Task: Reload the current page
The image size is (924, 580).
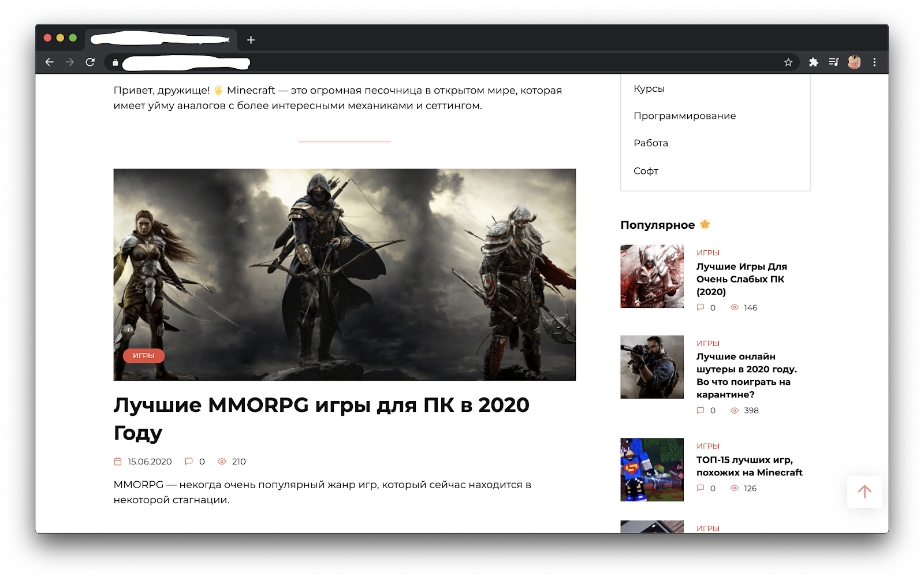Action: click(90, 62)
